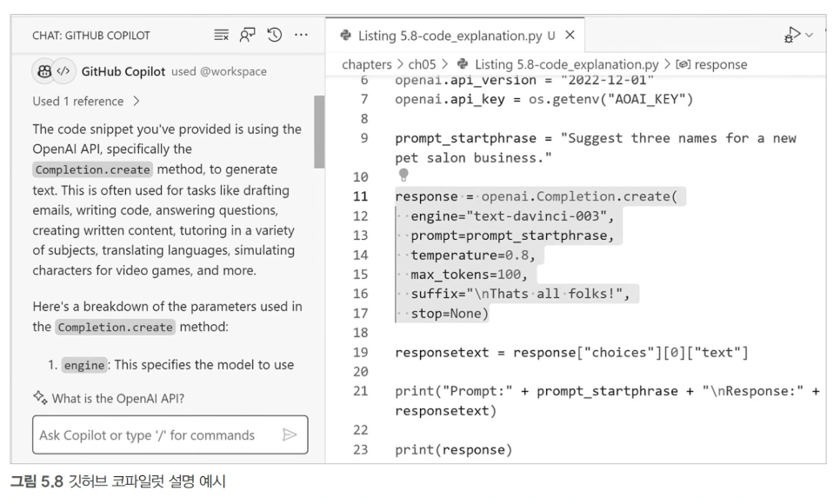This screenshot has height=504, width=840.
Task: Click prompt=prompt_startphrase on line 13
Action: coord(512,235)
